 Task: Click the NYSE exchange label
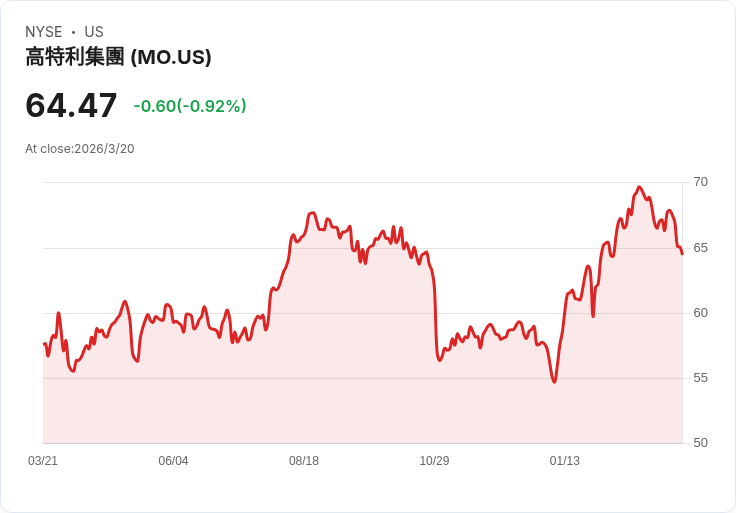[44, 32]
